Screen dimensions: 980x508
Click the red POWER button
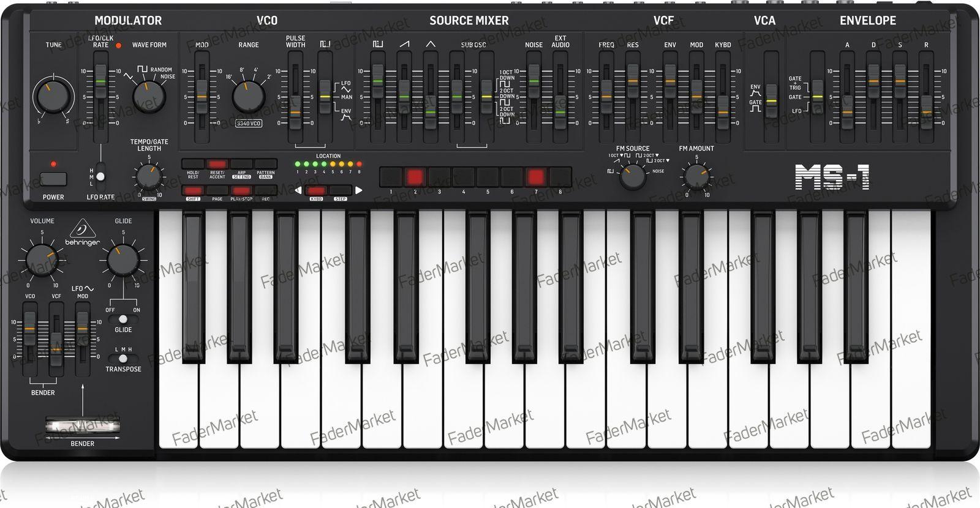(53, 179)
